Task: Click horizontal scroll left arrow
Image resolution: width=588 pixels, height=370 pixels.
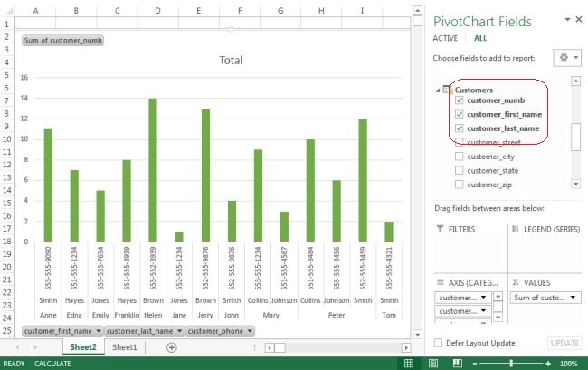Action: tap(270, 348)
